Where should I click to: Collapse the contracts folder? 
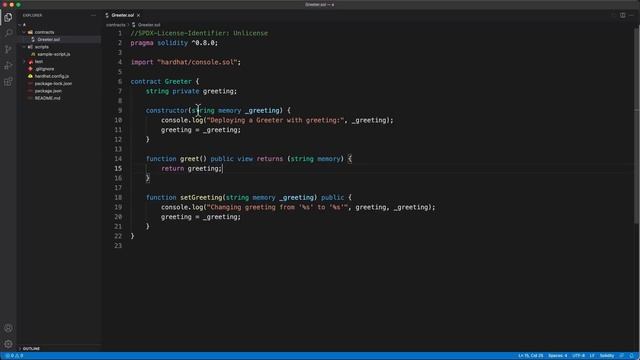click(24, 32)
